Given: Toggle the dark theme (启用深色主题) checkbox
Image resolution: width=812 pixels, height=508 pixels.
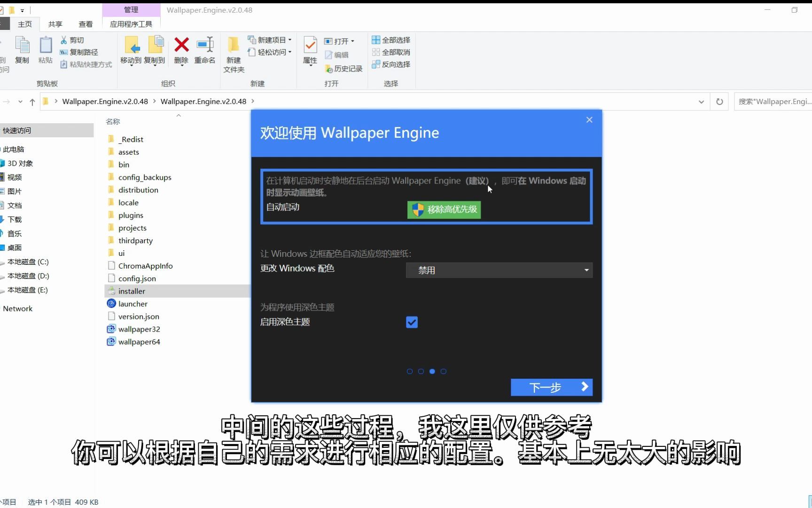Looking at the screenshot, I should [412, 323].
